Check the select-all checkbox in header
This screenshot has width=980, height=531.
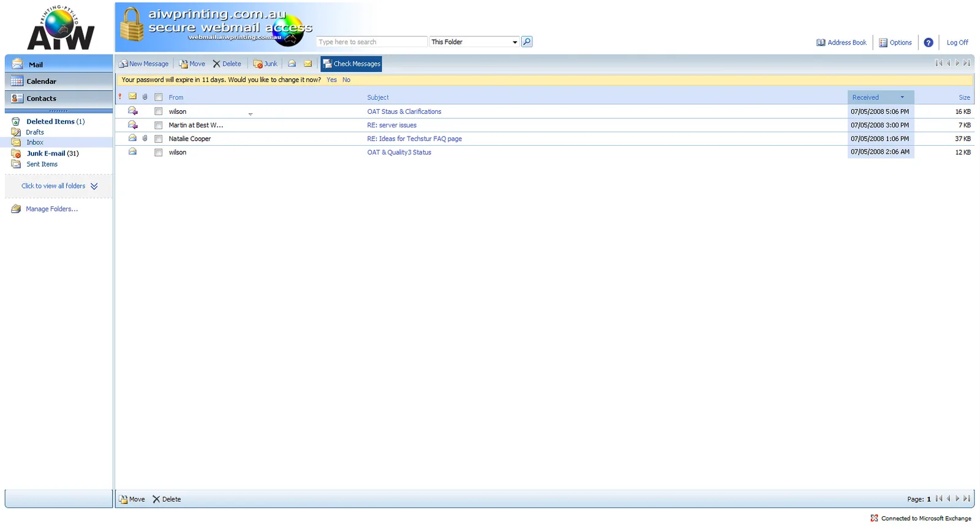159,97
